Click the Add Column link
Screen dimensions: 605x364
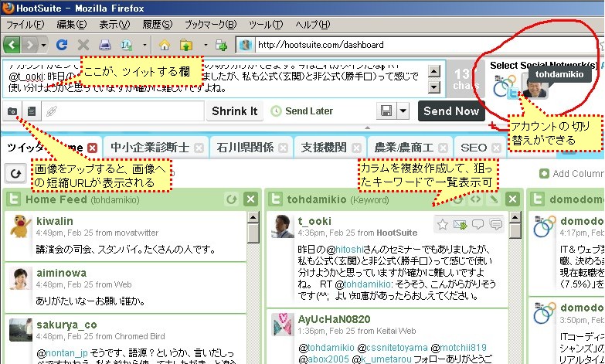pyautogui.click(x=579, y=174)
